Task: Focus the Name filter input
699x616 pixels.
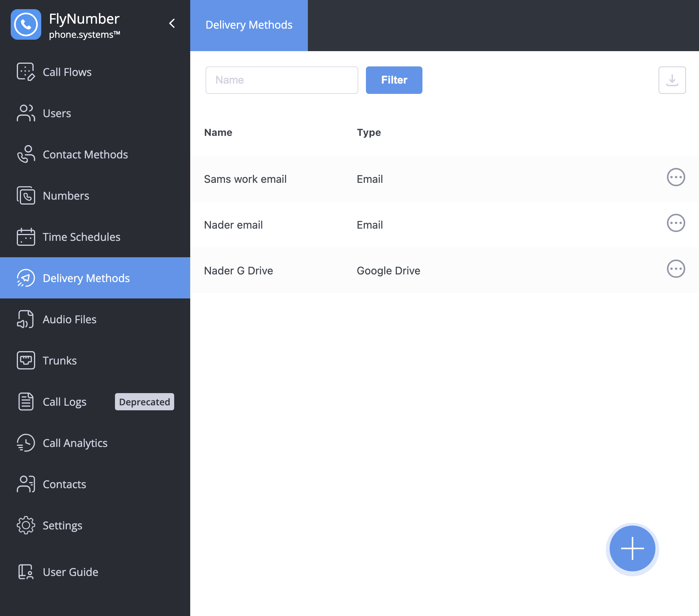Action: tap(282, 80)
